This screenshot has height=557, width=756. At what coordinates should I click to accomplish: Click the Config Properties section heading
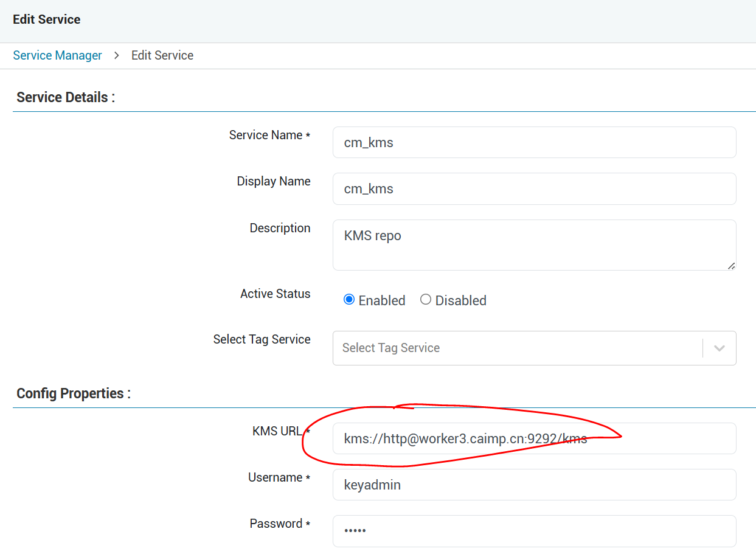coord(74,393)
